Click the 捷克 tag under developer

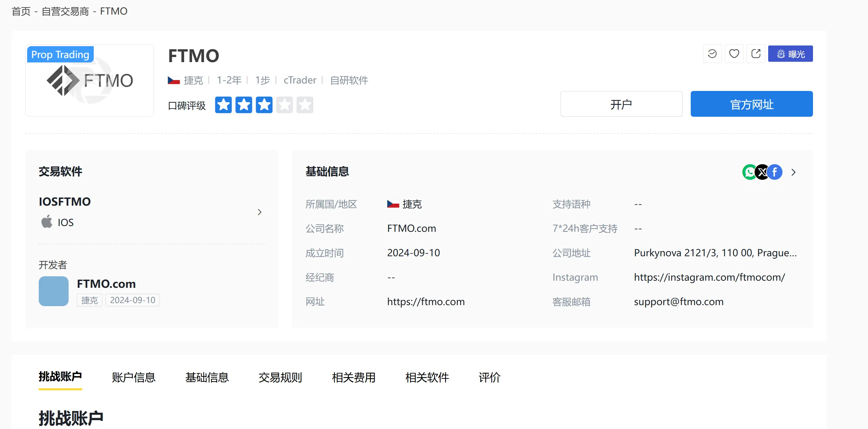(90, 300)
